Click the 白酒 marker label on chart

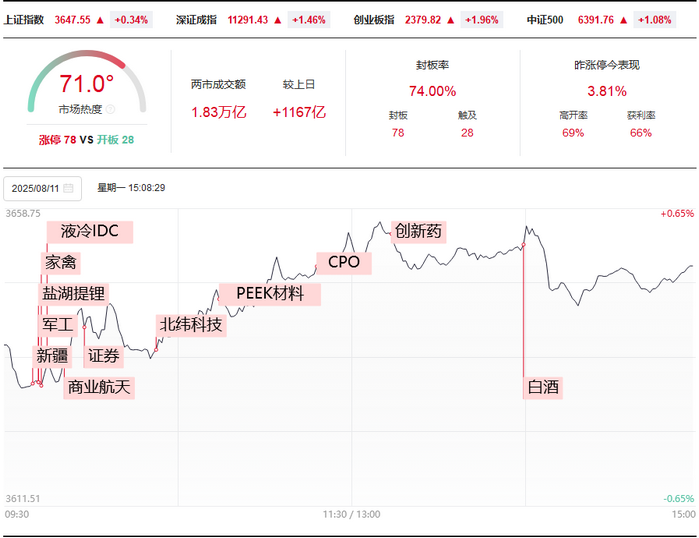543,387
